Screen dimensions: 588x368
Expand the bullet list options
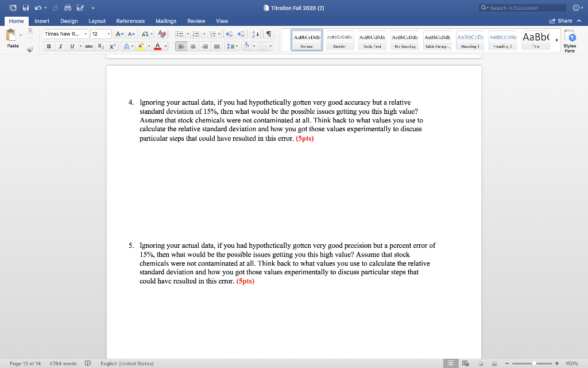[187, 34]
